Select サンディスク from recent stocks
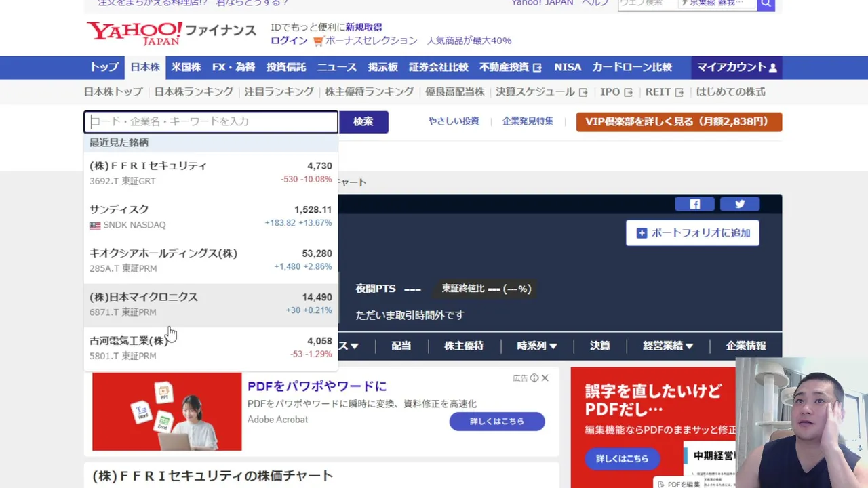 click(211, 217)
